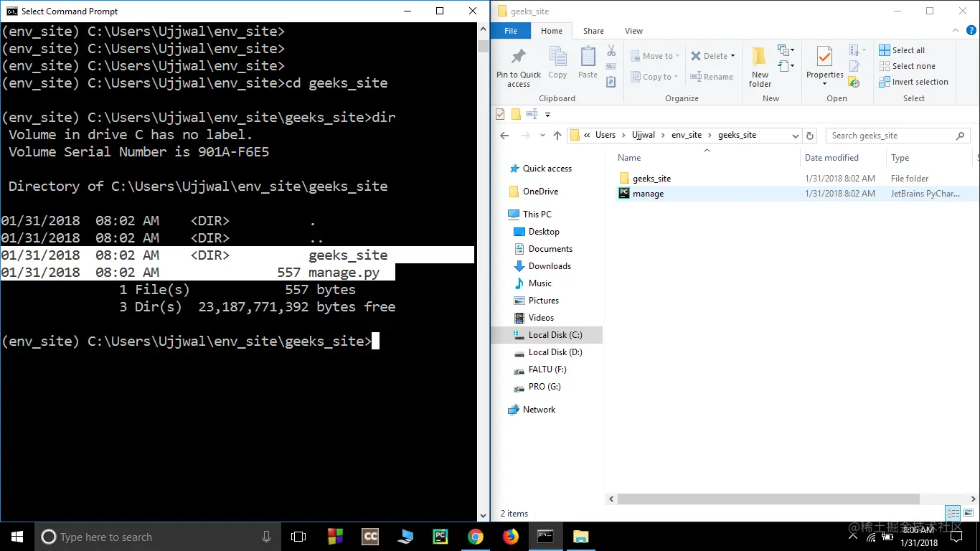Click Ujjwal in address breadcrumb
The width and height of the screenshot is (980, 551).
(x=644, y=135)
